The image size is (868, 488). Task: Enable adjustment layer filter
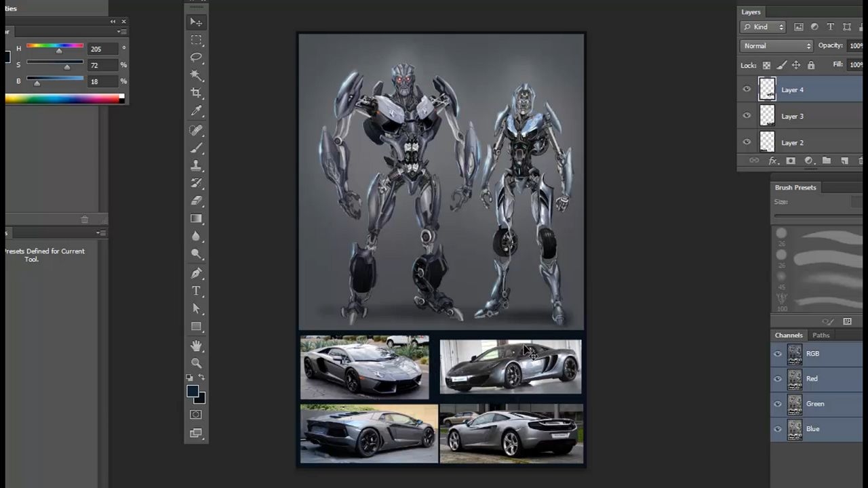point(814,27)
